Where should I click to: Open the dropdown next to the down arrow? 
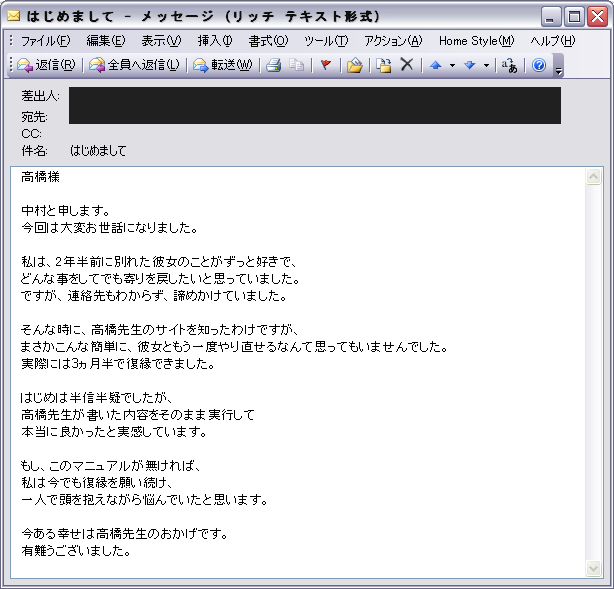pos(486,65)
